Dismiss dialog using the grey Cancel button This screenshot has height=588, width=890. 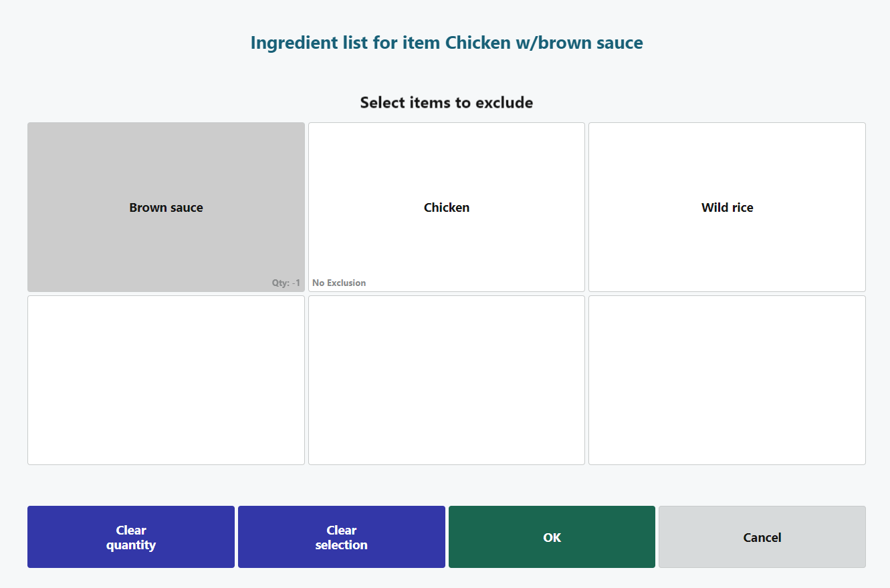tap(762, 537)
